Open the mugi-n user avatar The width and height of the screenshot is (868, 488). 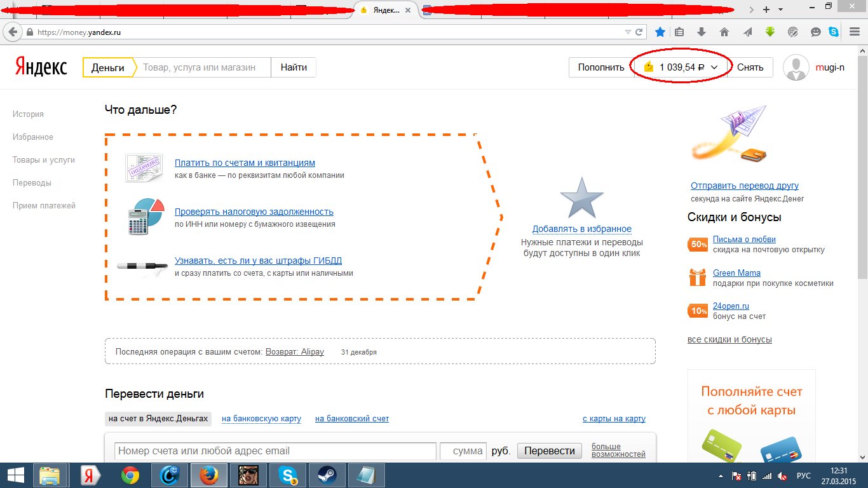pos(796,67)
